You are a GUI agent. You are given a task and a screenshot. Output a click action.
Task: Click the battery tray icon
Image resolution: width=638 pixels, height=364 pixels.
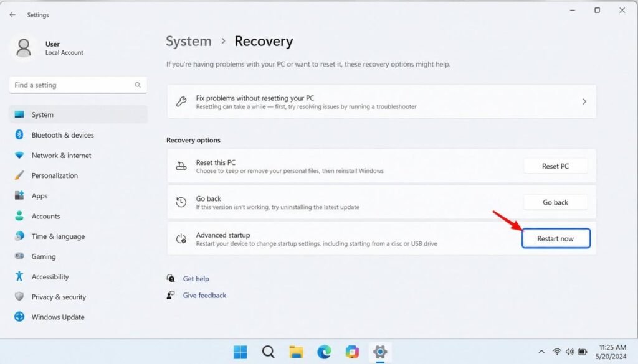tap(583, 352)
